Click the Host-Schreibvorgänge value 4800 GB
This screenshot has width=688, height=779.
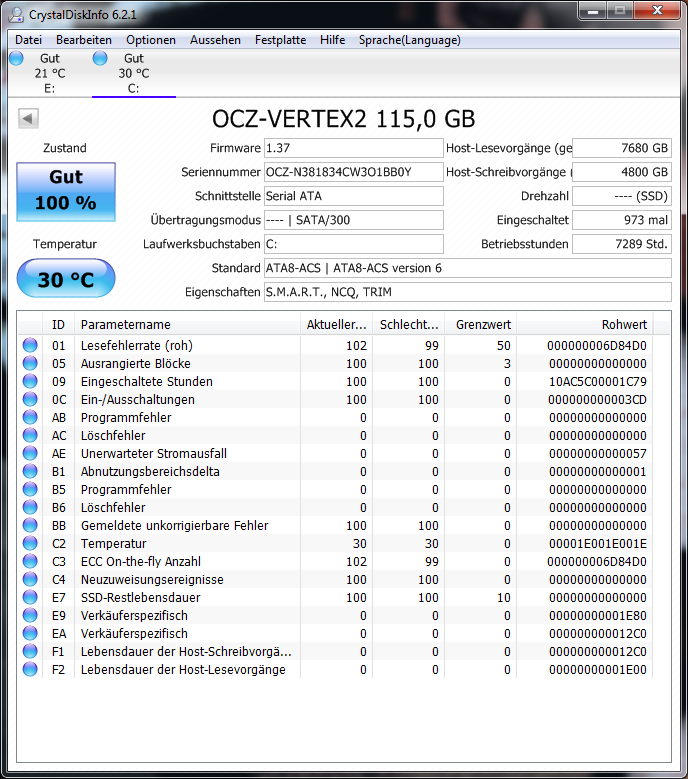tap(622, 172)
